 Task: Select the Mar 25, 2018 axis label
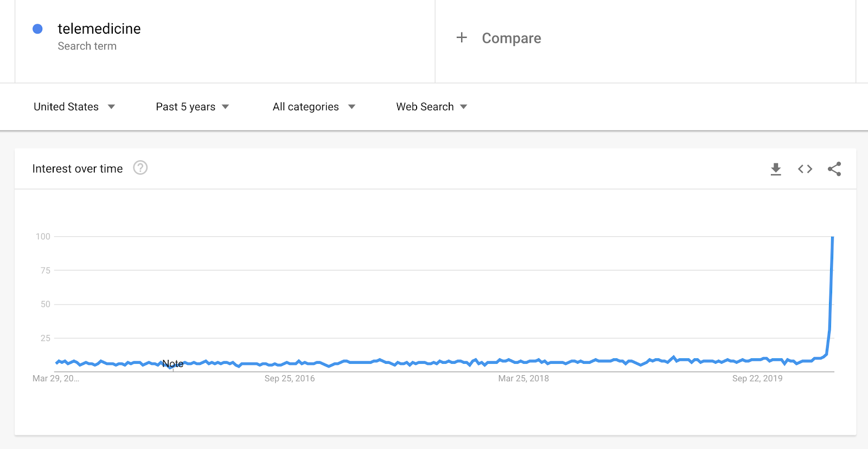524,378
